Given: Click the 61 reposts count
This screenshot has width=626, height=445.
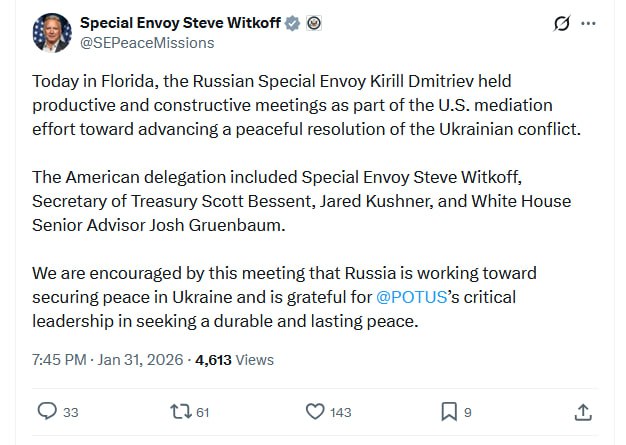Looking at the screenshot, I should tap(203, 412).
